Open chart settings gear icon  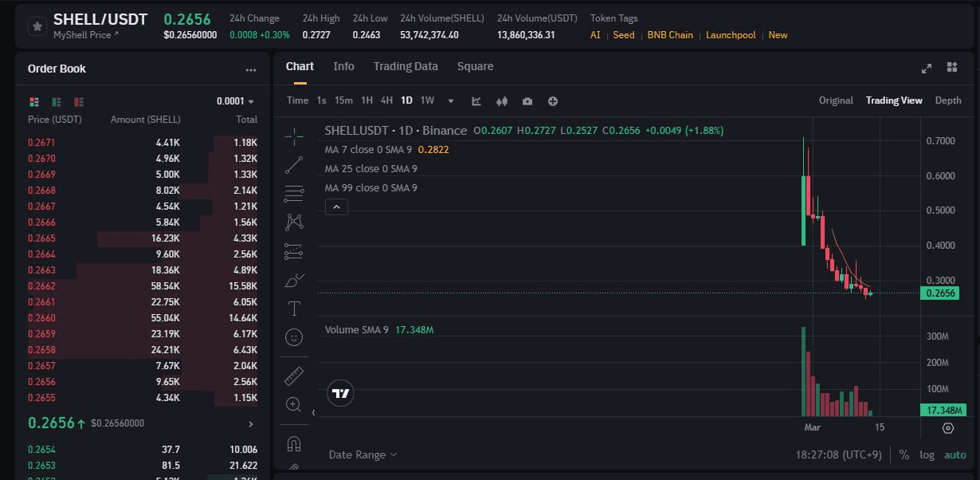[947, 428]
